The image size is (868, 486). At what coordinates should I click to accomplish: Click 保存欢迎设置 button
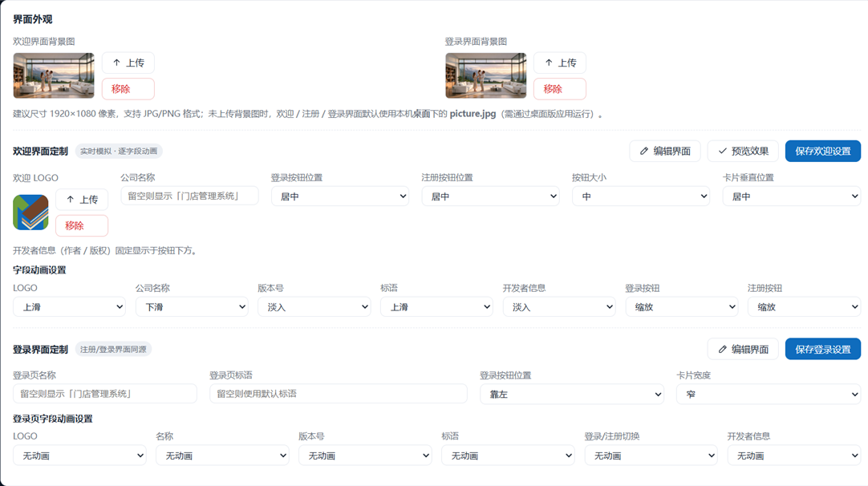point(822,151)
